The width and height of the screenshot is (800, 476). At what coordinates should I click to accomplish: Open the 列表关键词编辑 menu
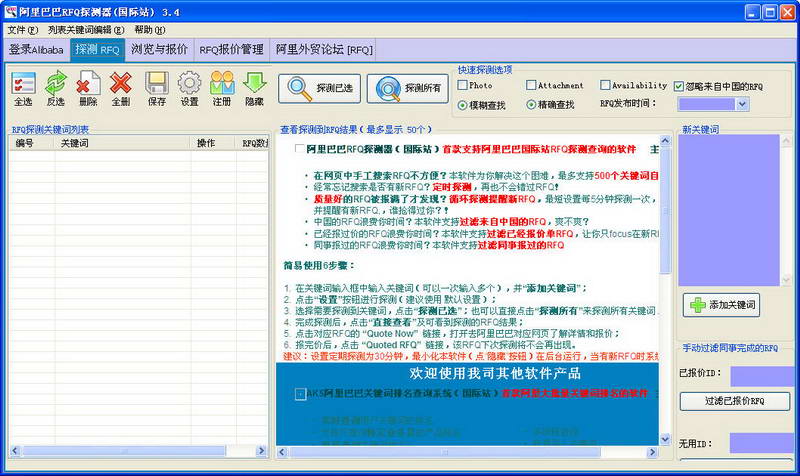[86, 30]
